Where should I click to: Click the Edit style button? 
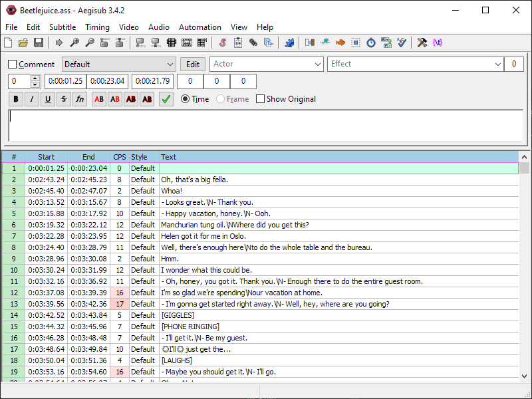(192, 65)
